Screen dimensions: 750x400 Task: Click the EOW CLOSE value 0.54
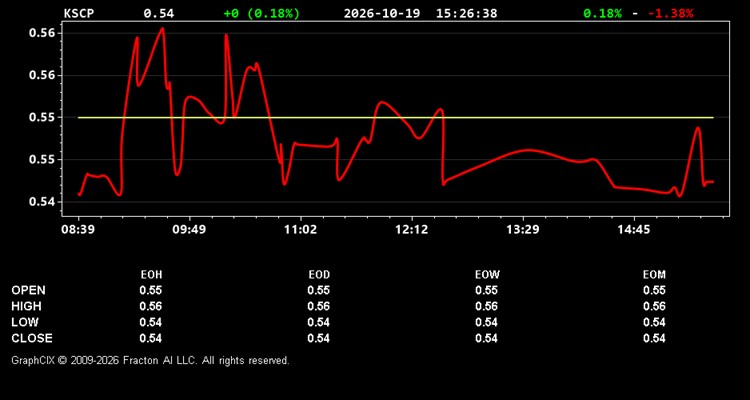(x=486, y=338)
